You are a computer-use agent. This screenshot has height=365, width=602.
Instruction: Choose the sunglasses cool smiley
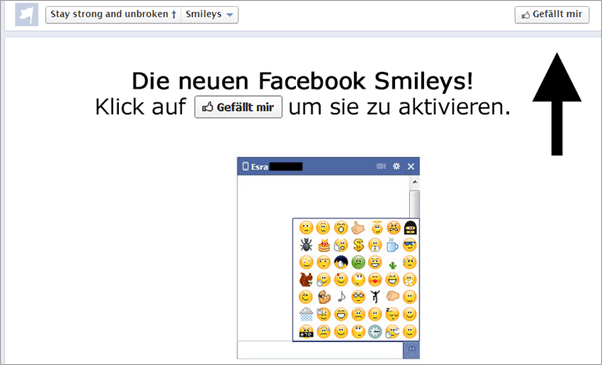click(x=410, y=245)
